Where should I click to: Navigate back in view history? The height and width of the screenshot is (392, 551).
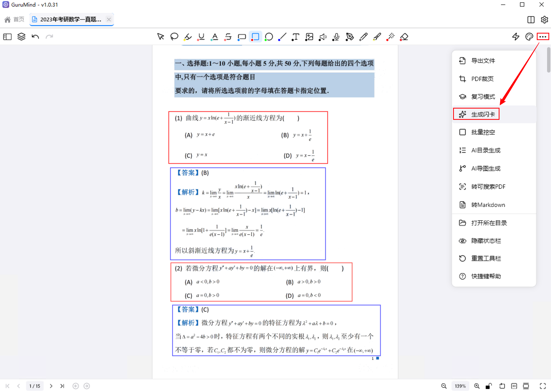(76, 386)
